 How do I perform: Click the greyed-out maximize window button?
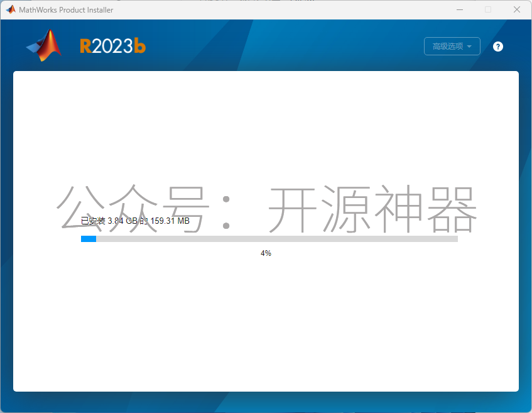[x=488, y=9]
